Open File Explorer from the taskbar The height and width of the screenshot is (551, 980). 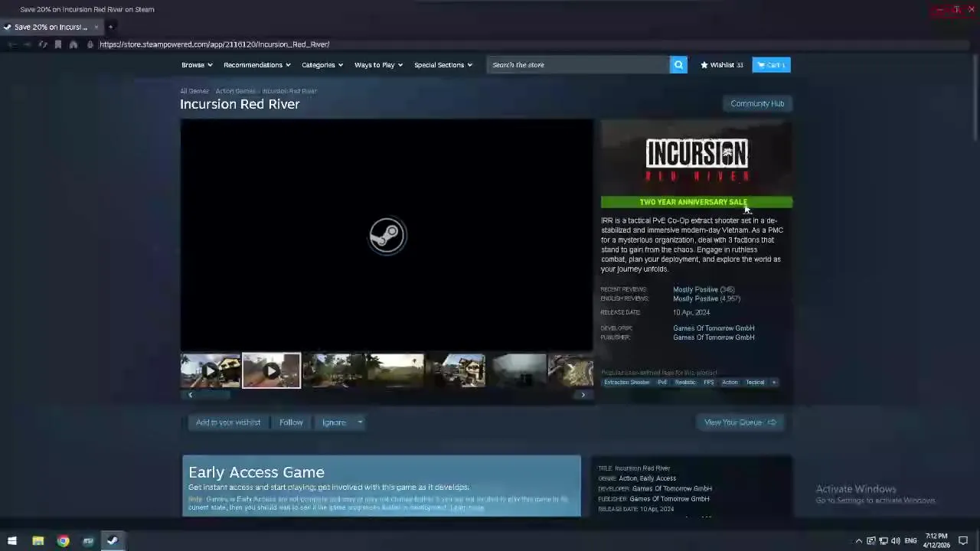38,541
